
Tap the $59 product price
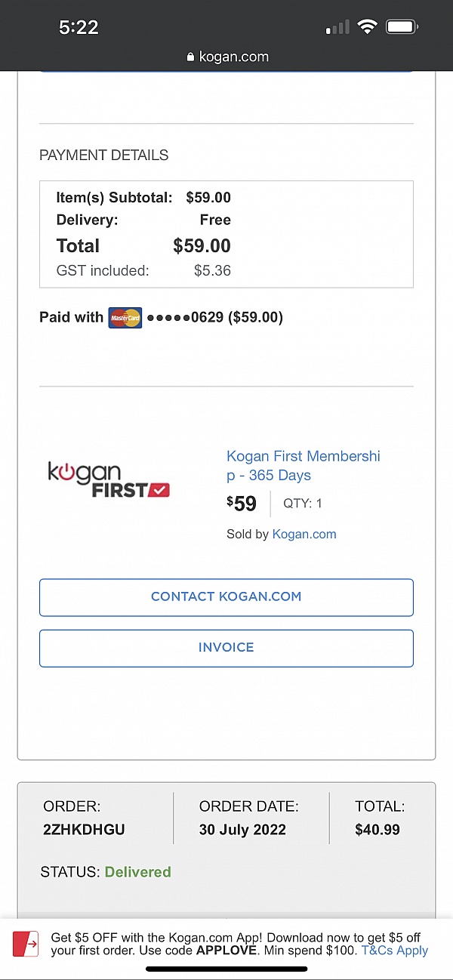[x=242, y=504]
